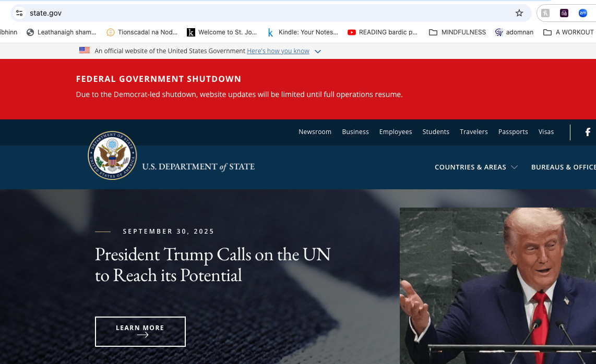This screenshot has height=364, width=596.
Task: Click the state.gov address bar field
Action: tap(266, 14)
